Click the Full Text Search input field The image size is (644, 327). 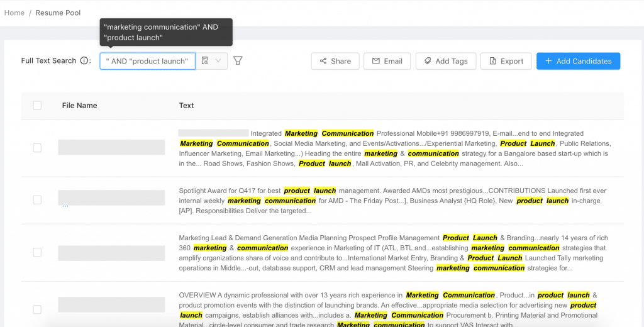[x=147, y=61]
